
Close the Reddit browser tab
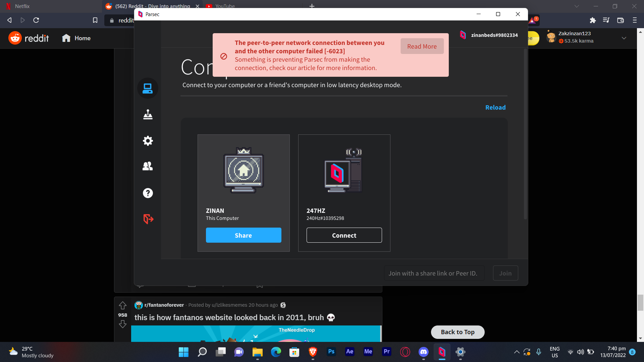(198, 6)
